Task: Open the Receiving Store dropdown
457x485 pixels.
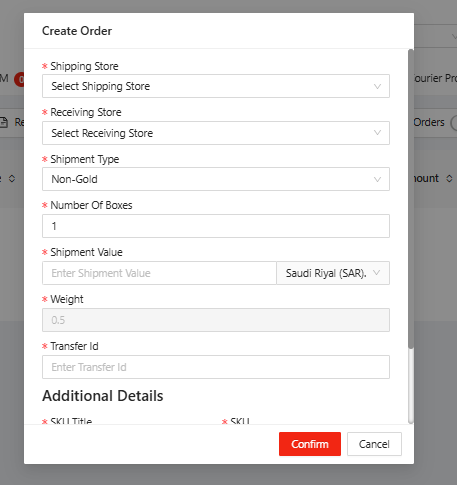Action: click(x=216, y=133)
